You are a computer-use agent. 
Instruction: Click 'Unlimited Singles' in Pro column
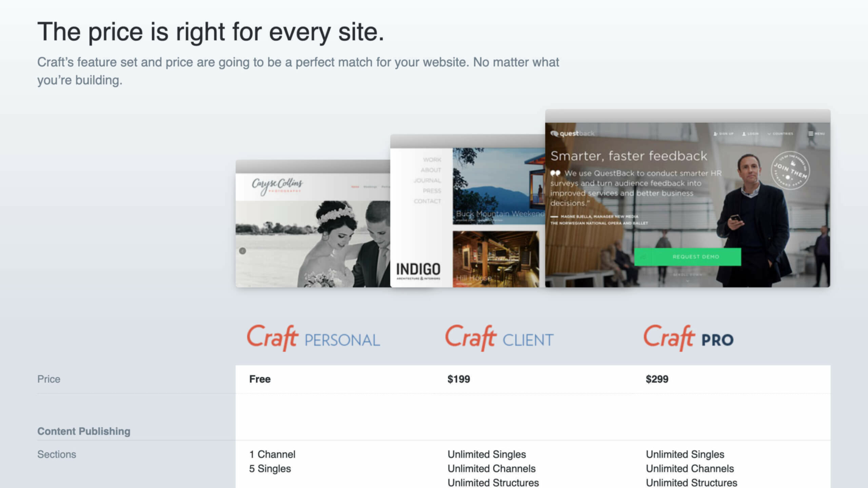(685, 454)
